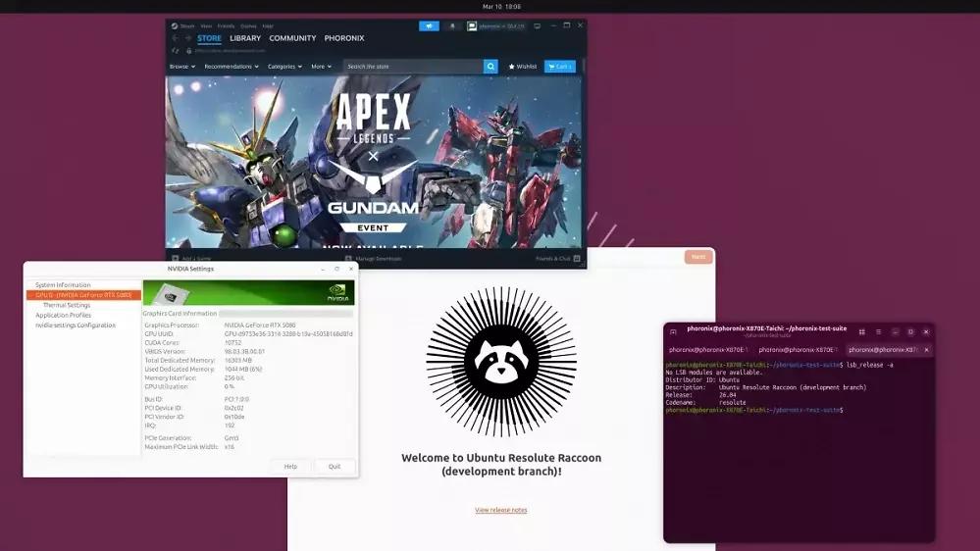Reload the Steam store page

point(176,51)
